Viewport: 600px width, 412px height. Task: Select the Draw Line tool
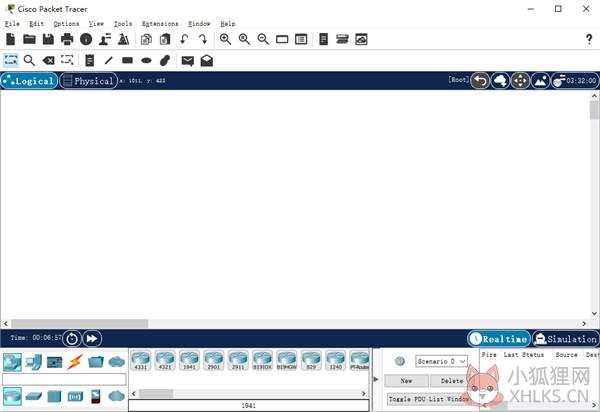[109, 60]
